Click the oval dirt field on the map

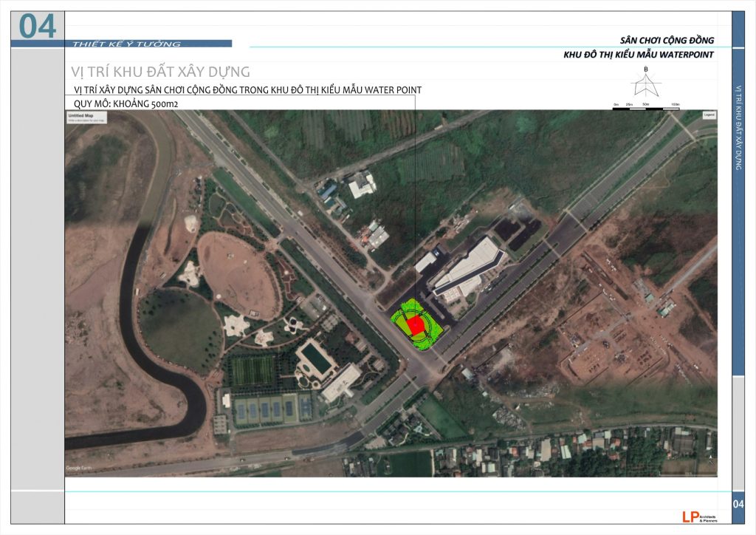[x=237, y=274]
